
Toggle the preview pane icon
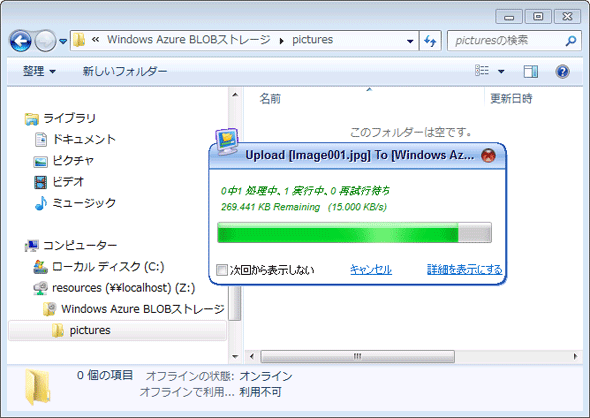[531, 71]
